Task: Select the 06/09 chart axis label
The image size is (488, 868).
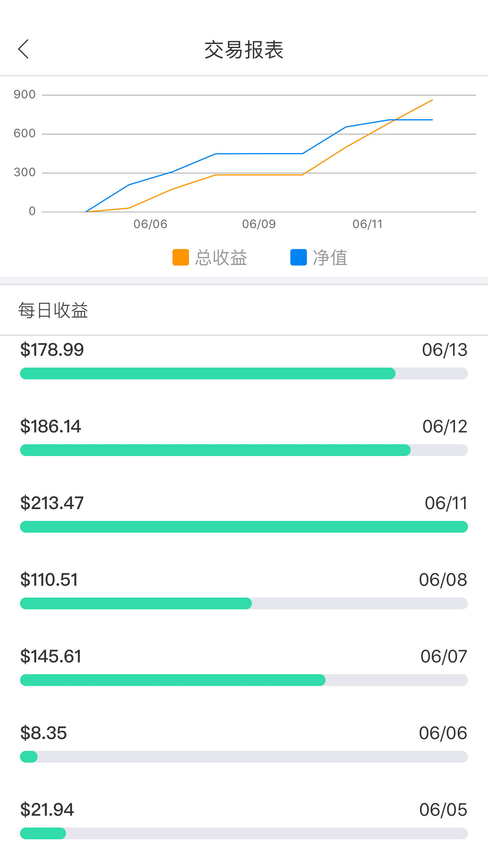Action: pyautogui.click(x=259, y=224)
